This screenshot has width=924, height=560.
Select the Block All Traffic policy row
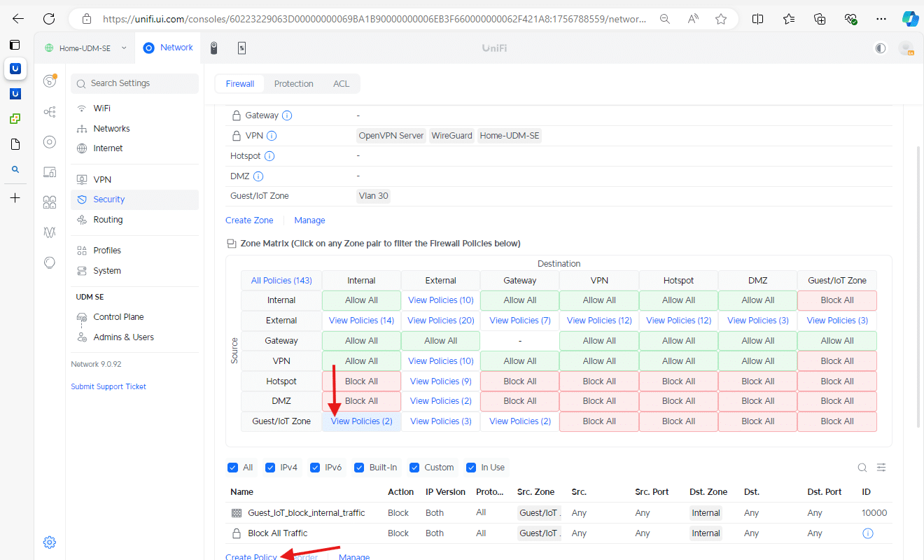tap(559, 533)
